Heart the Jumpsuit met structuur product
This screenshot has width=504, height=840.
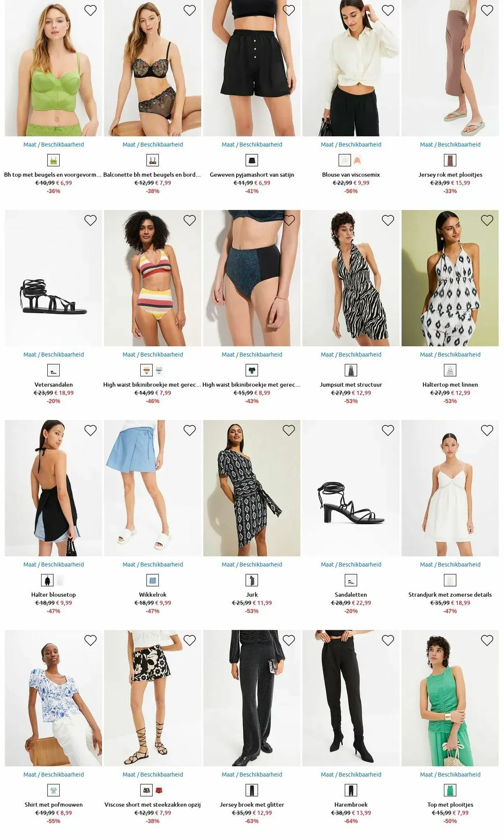(x=388, y=220)
